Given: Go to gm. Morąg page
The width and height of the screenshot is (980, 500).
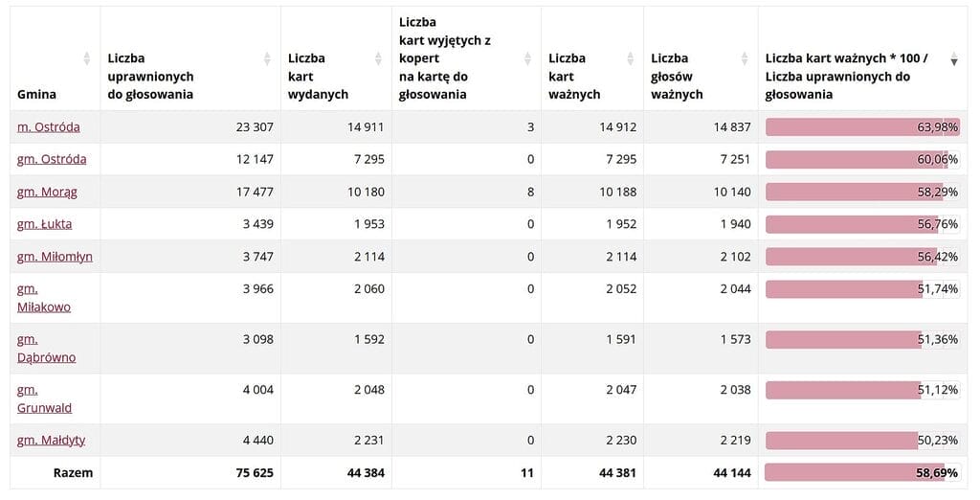Looking at the screenshot, I should 47,192.
